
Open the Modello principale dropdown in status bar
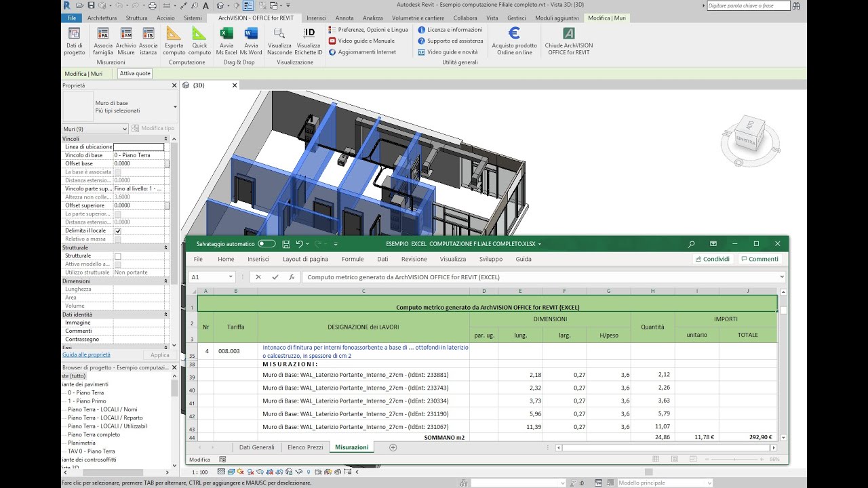click(665, 483)
